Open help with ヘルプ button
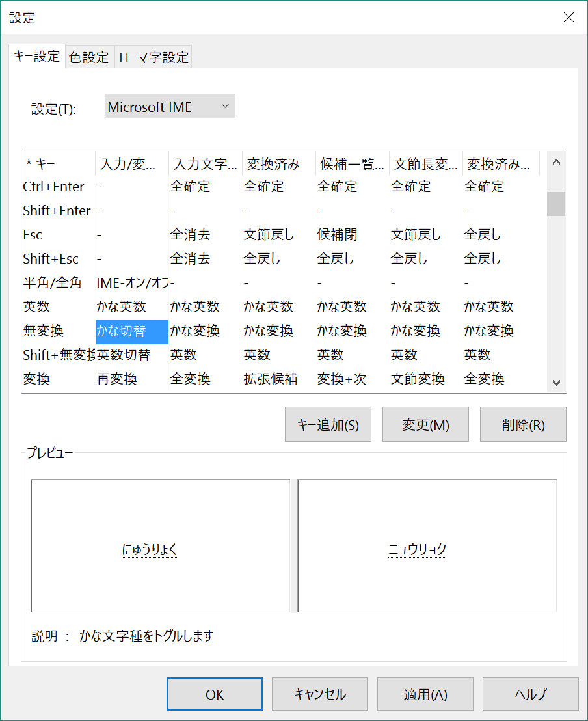The width and height of the screenshot is (588, 721). click(x=531, y=694)
